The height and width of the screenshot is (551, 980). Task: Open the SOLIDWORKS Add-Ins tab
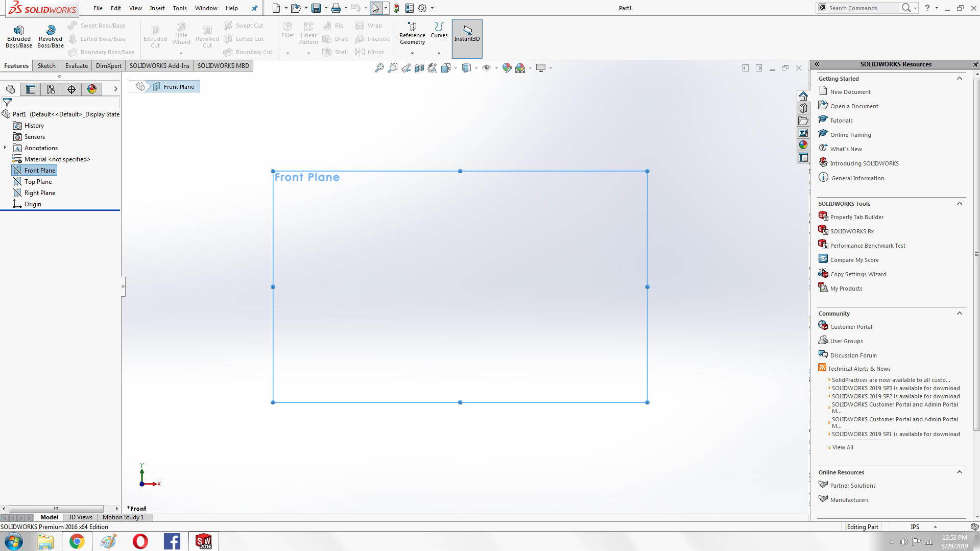pos(159,66)
